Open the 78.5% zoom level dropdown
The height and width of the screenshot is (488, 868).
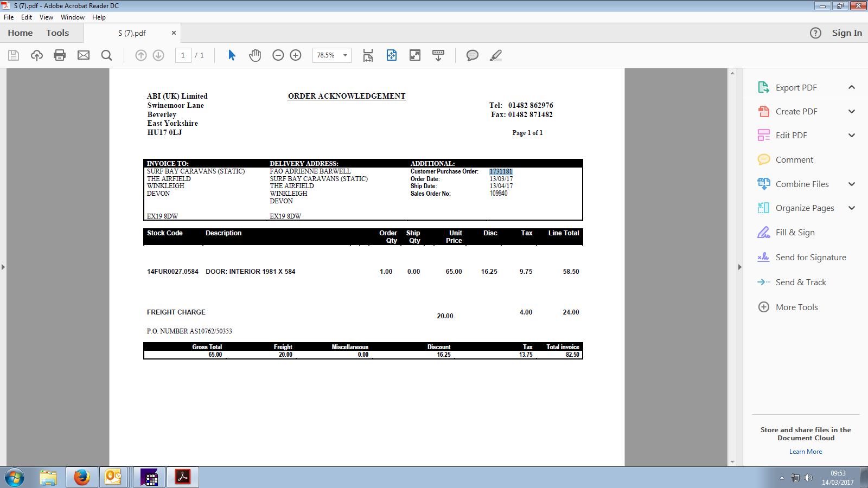coord(345,55)
